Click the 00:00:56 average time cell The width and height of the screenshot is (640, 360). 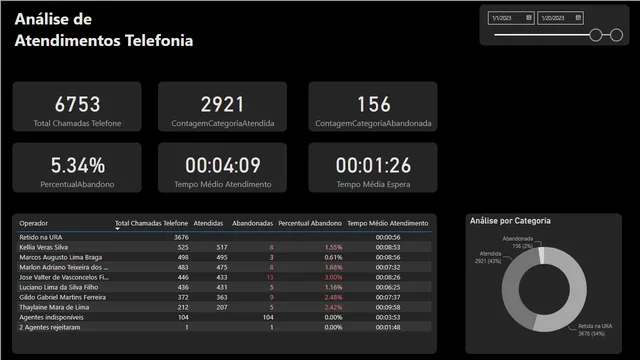(388, 237)
